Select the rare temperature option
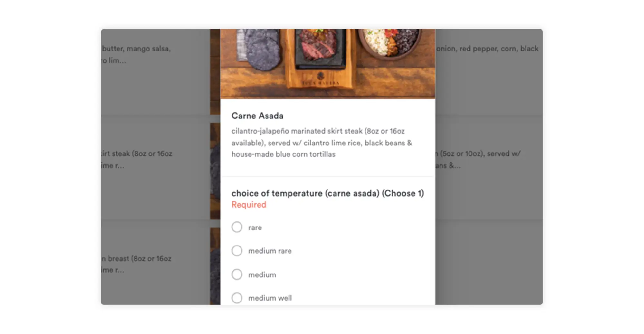The height and width of the screenshot is (334, 644). pos(237,227)
